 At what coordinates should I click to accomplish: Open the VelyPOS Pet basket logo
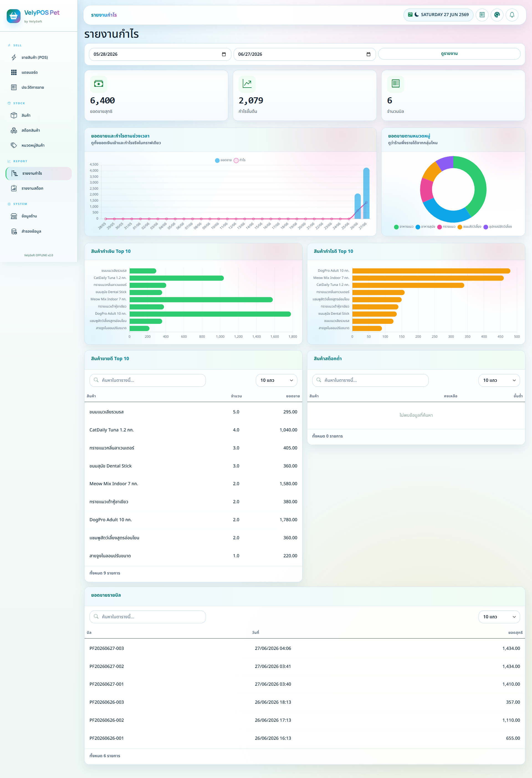(13, 16)
